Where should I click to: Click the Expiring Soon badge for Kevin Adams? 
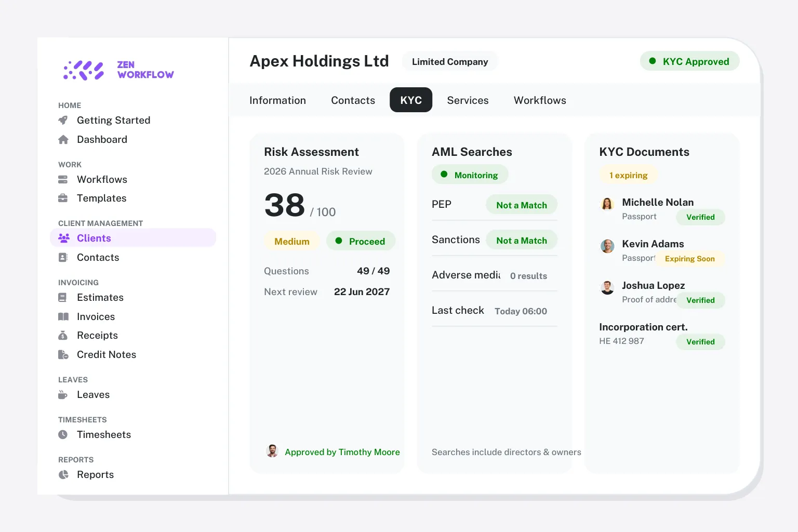[x=690, y=259]
